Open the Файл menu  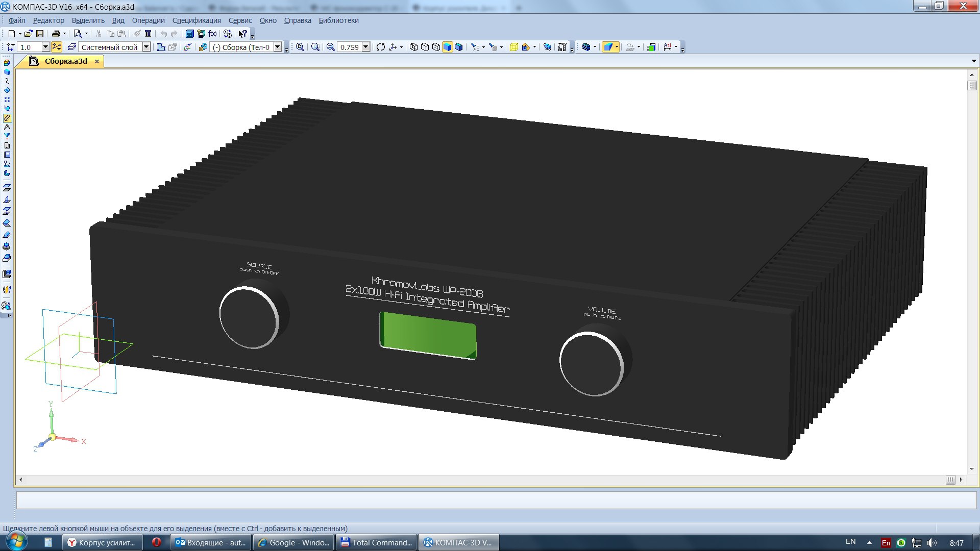click(17, 20)
